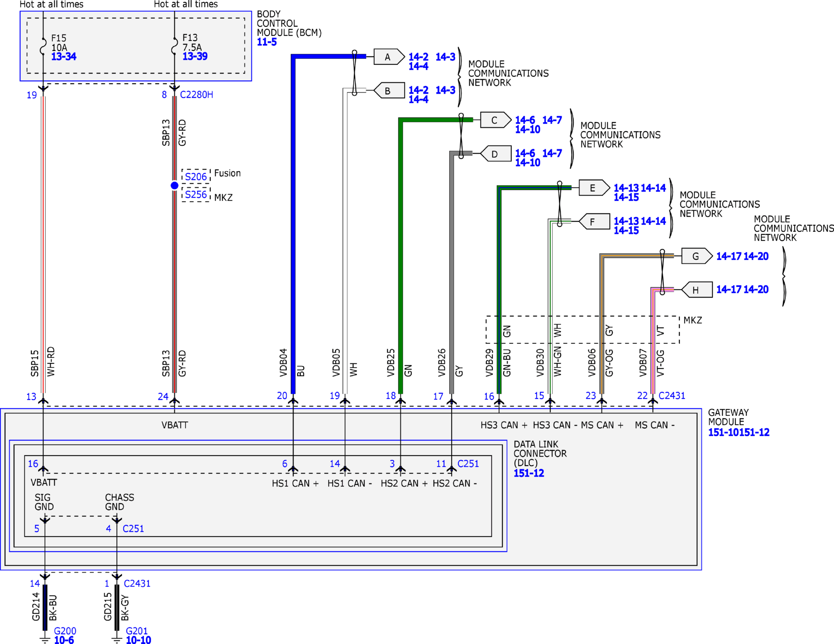The height and width of the screenshot is (644, 834).
Task: Select off-page connector arrow A
Action: pos(389,57)
